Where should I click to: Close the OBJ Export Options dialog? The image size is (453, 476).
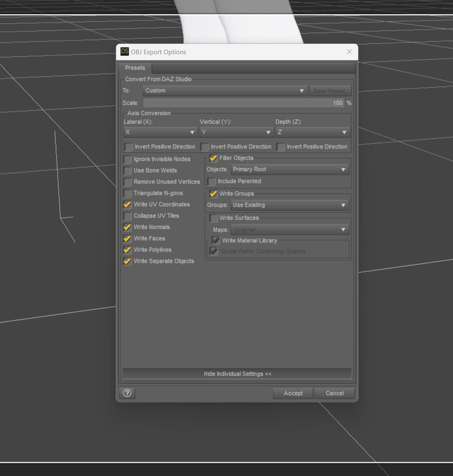(350, 52)
